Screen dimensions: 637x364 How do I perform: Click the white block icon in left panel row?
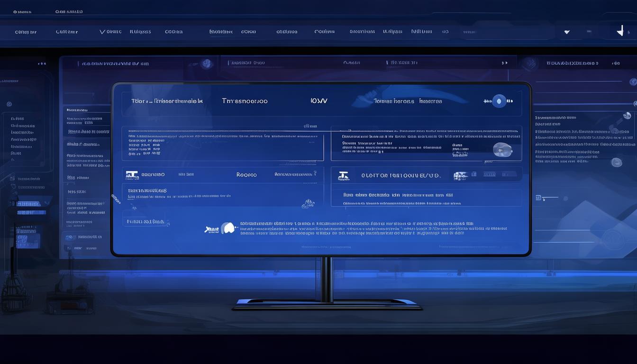pos(132,175)
